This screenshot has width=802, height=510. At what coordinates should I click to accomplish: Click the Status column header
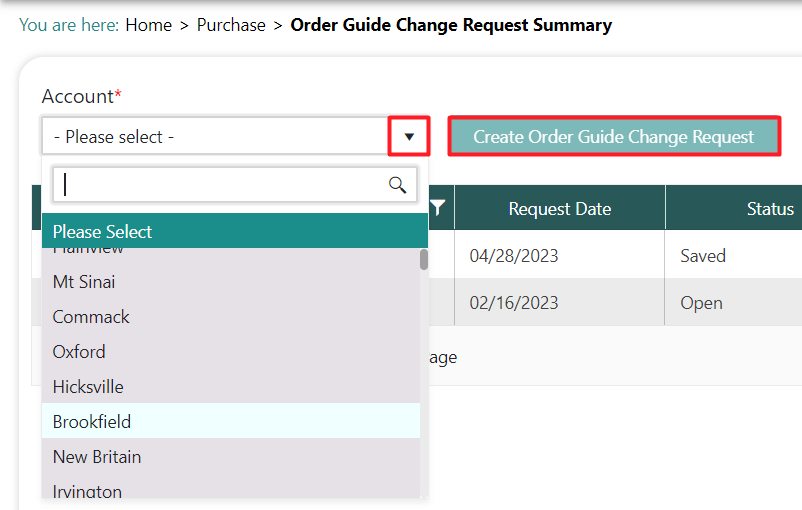coord(769,209)
